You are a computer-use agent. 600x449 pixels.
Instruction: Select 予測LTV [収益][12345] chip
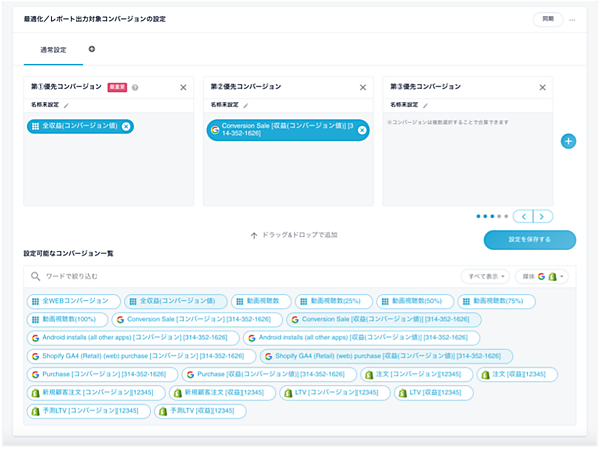pos(200,411)
